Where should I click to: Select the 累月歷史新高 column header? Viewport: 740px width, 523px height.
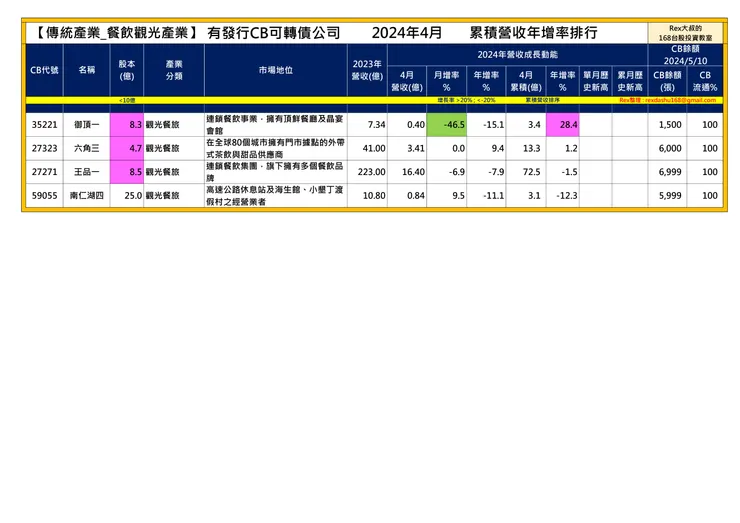pos(630,81)
